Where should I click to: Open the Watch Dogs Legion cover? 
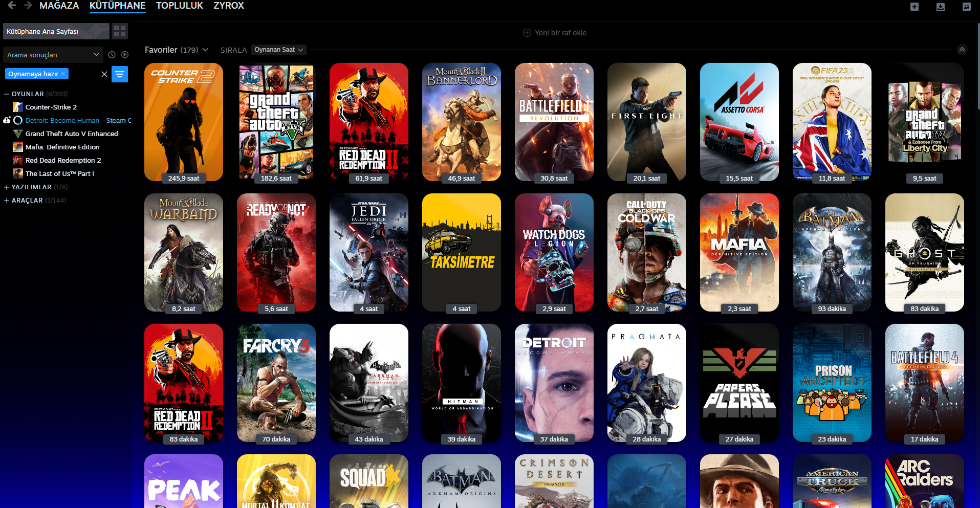coord(554,252)
